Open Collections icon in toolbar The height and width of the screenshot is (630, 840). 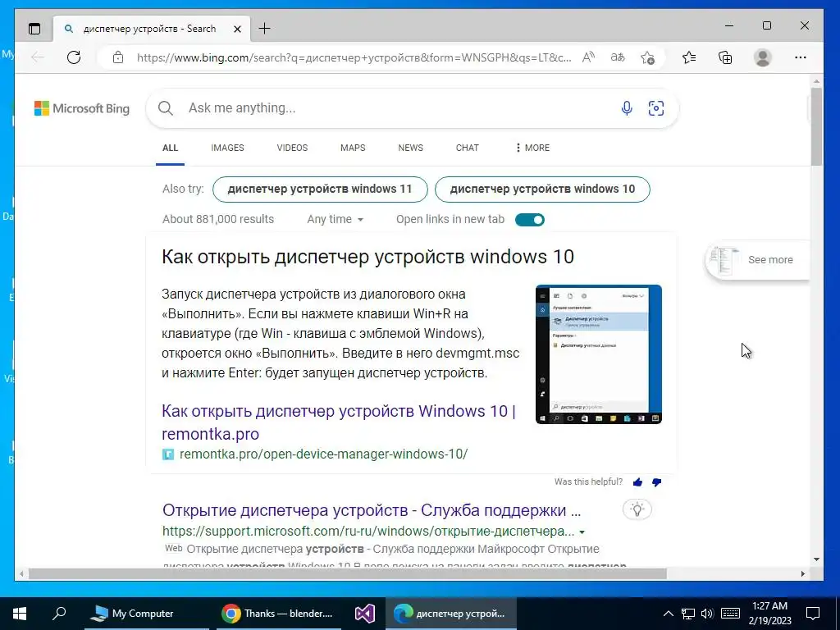(x=725, y=57)
